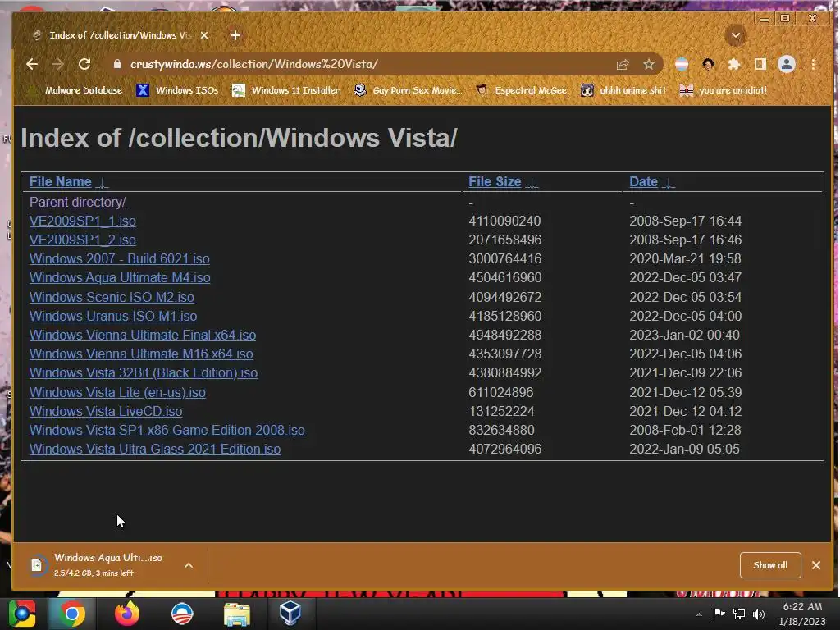Toggle the side panel icon
Screen dimensions: 840x630
click(x=760, y=64)
